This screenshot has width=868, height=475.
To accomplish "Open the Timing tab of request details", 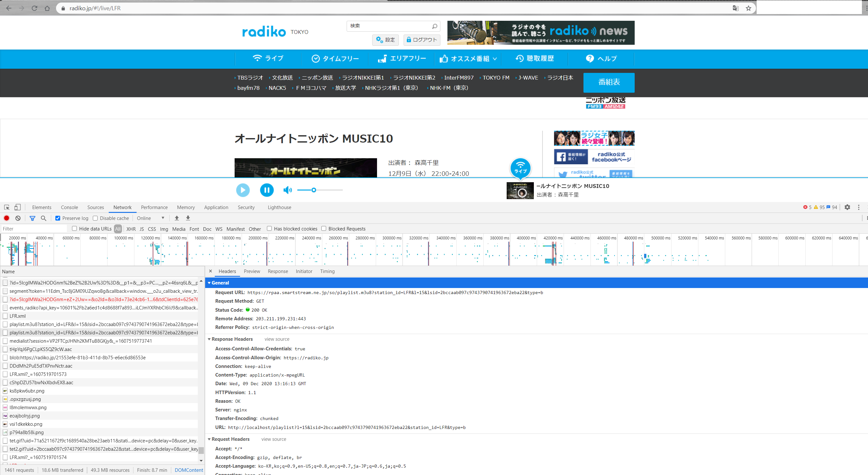I will (x=327, y=271).
